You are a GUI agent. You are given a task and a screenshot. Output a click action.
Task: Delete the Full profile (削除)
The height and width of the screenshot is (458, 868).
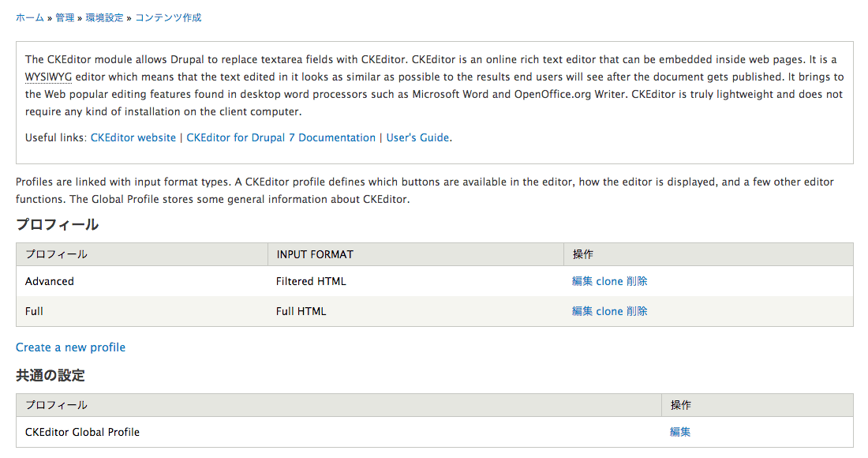(637, 311)
